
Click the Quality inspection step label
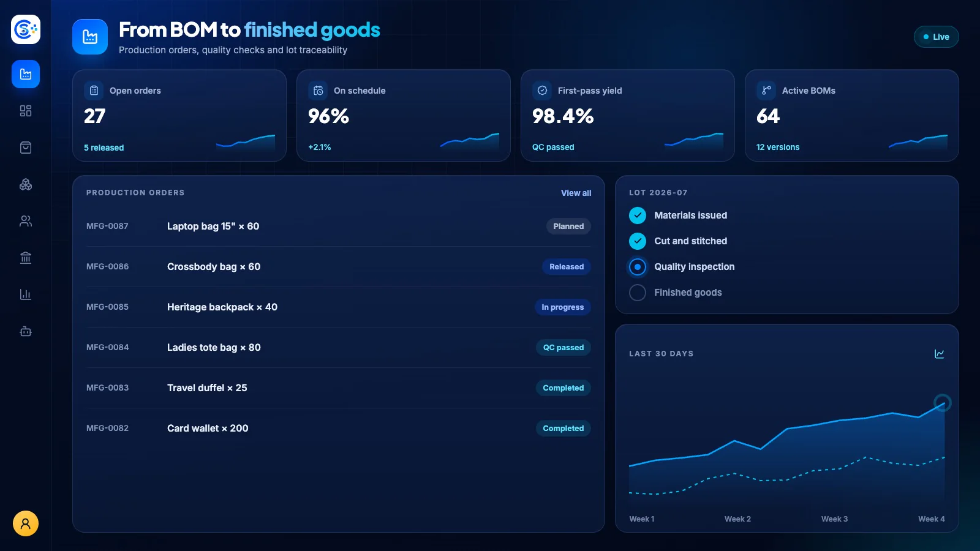[x=694, y=267]
